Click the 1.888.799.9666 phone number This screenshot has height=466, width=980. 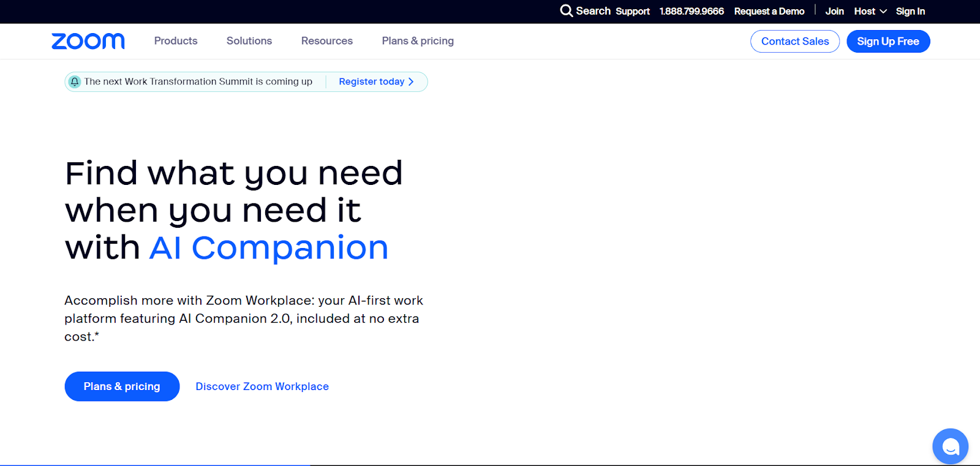(692, 12)
